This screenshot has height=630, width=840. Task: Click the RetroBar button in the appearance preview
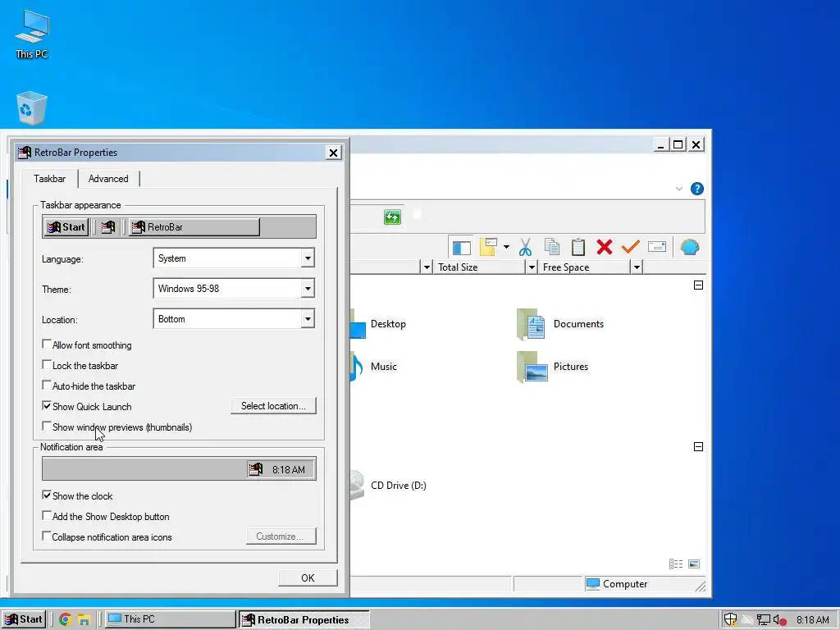[x=194, y=227]
